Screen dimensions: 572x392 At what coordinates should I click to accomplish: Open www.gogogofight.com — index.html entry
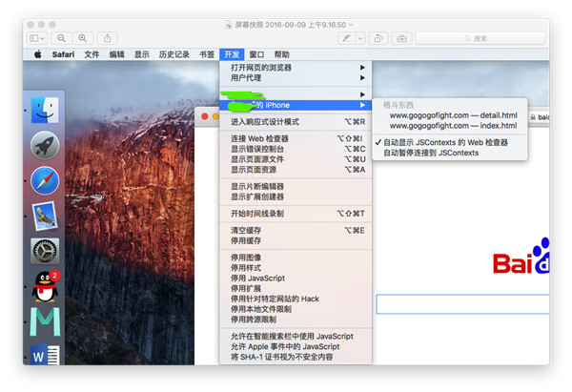[x=453, y=125]
